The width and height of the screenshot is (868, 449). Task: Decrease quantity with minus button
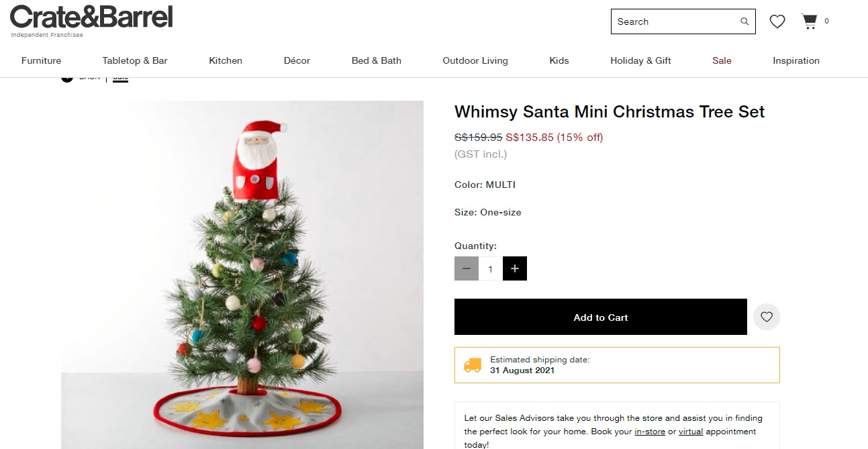467,268
